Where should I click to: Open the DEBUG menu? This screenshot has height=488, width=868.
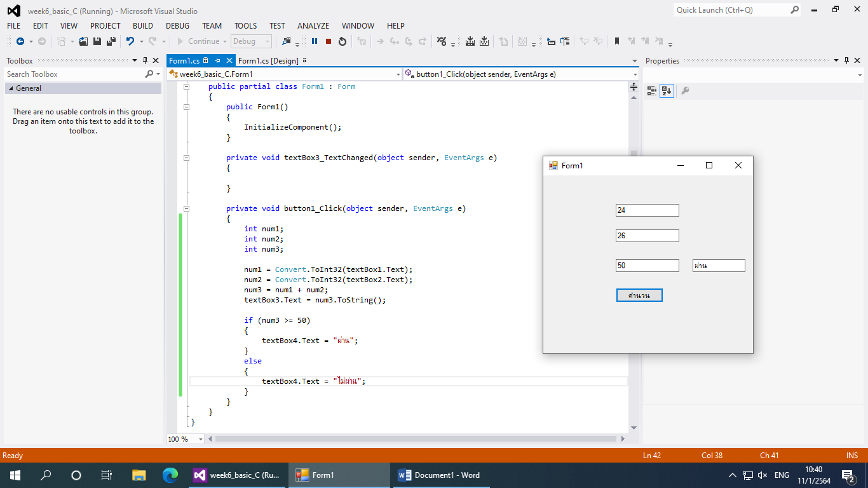click(x=177, y=26)
